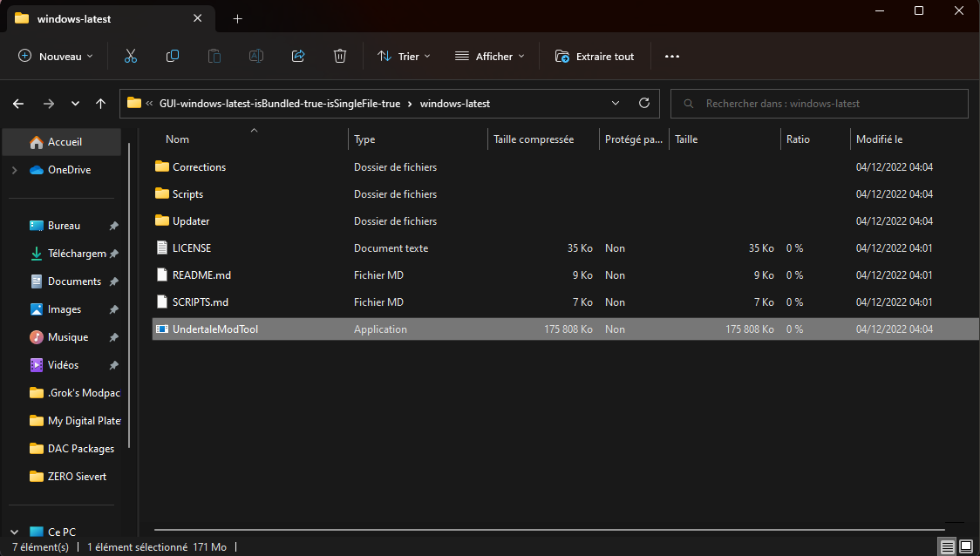Go forward with the right arrow
980x556 pixels.
pos(49,104)
